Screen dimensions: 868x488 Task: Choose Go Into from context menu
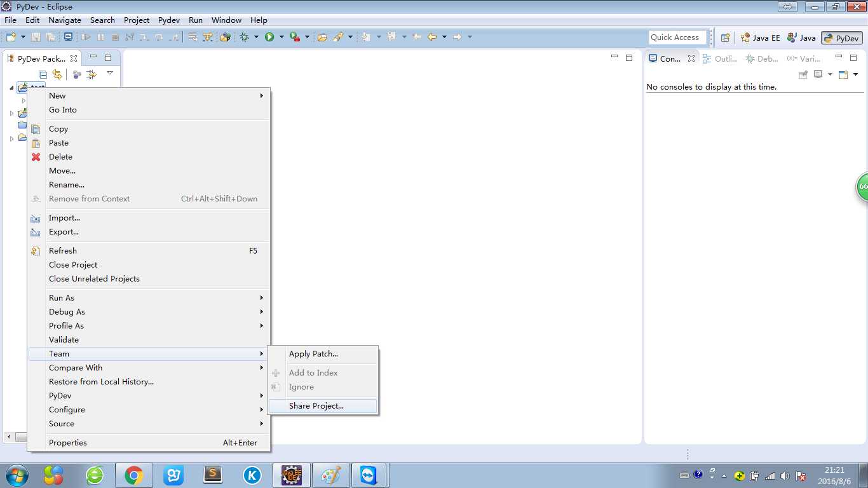point(149,110)
